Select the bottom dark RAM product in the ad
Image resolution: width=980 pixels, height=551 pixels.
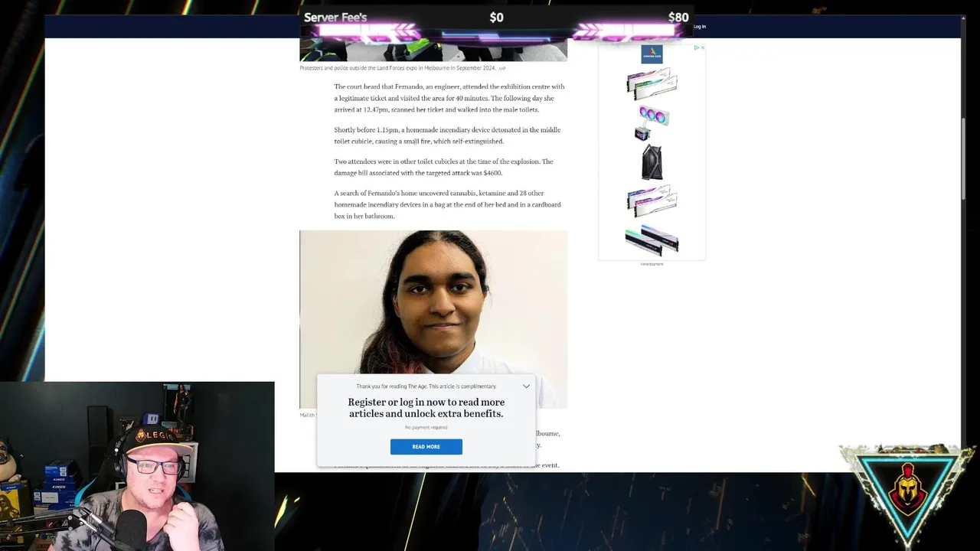652,240
